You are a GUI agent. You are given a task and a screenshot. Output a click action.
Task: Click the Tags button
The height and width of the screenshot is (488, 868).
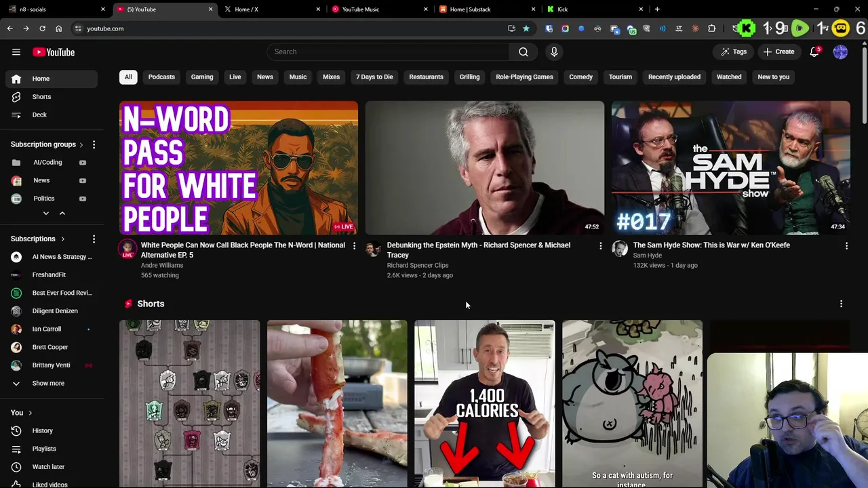[734, 52]
